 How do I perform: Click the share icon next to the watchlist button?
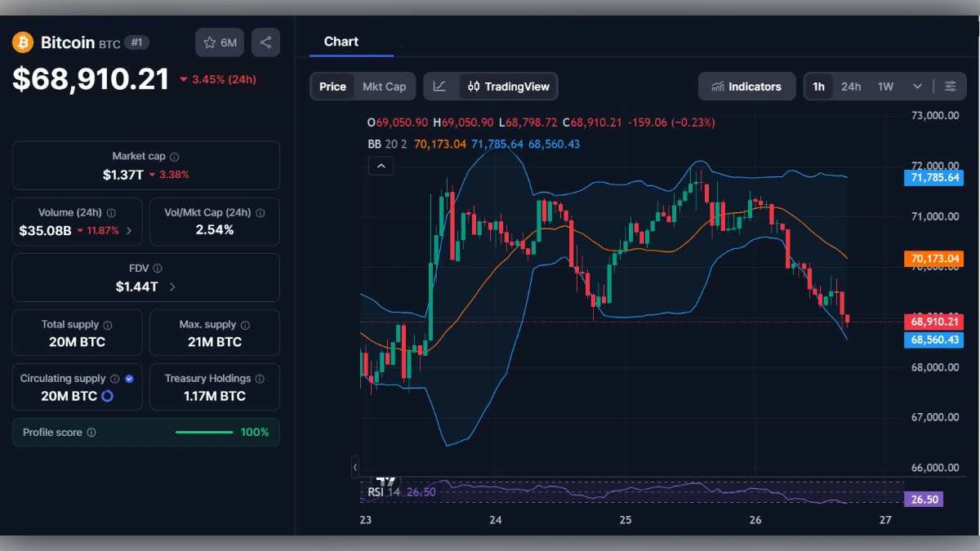265,42
